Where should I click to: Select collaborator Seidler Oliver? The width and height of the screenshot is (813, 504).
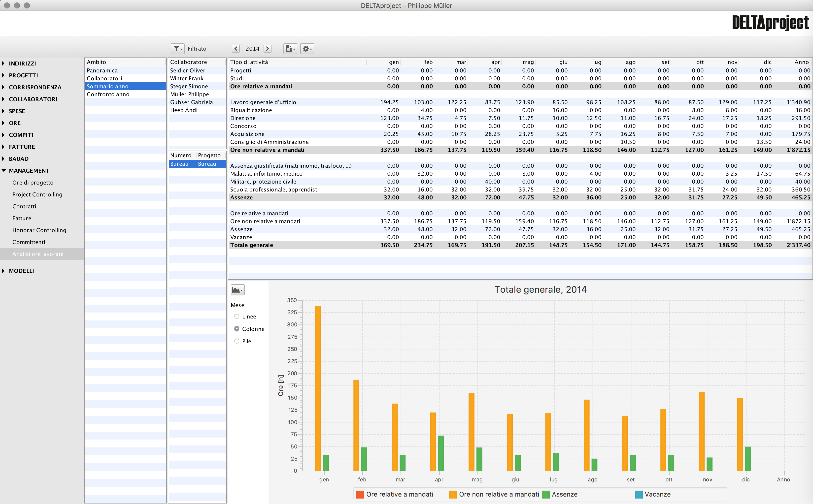[x=197, y=70]
